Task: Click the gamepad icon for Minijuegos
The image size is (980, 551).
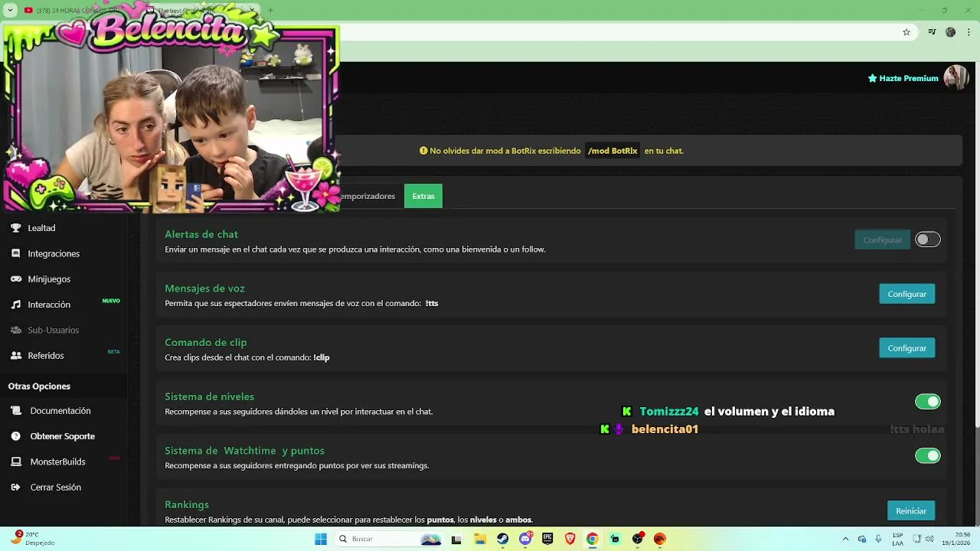Action: (x=15, y=279)
